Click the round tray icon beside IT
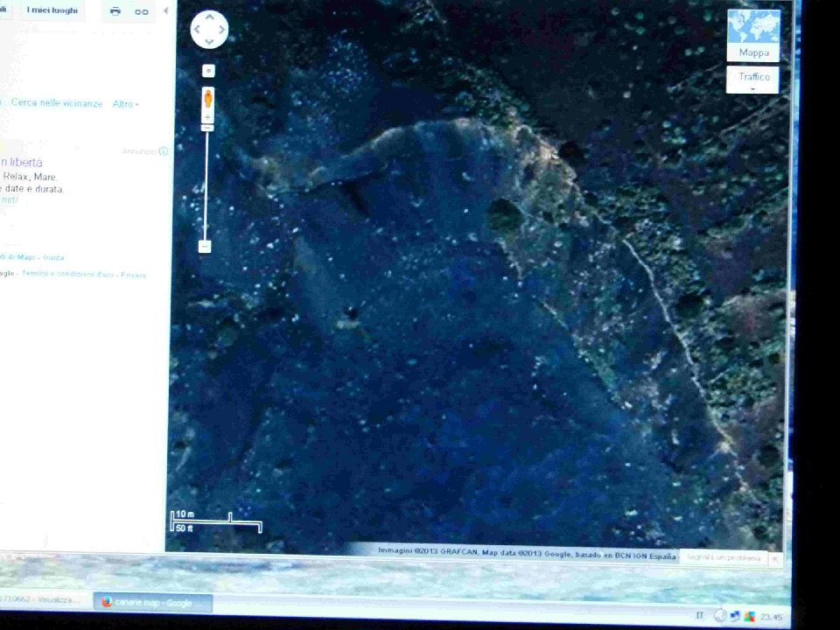Screen dimensions: 840x630 click(720, 616)
